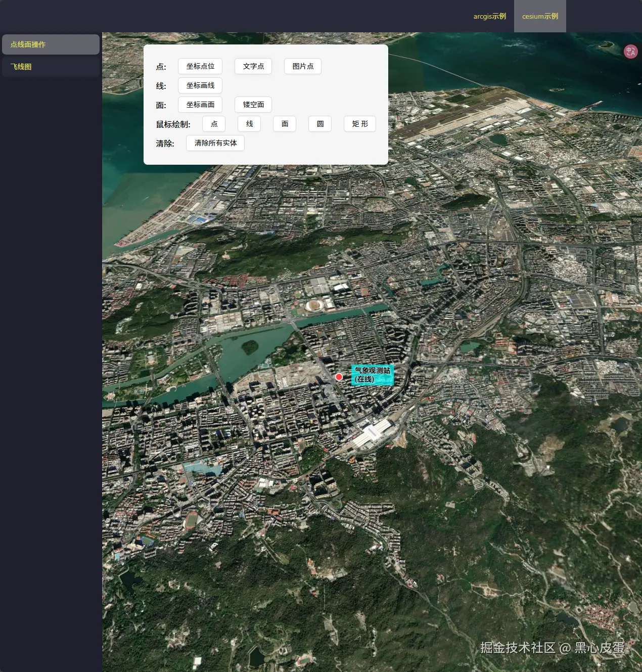Click the 坐标画面 button
Screen dimensions: 642x672
click(200, 105)
